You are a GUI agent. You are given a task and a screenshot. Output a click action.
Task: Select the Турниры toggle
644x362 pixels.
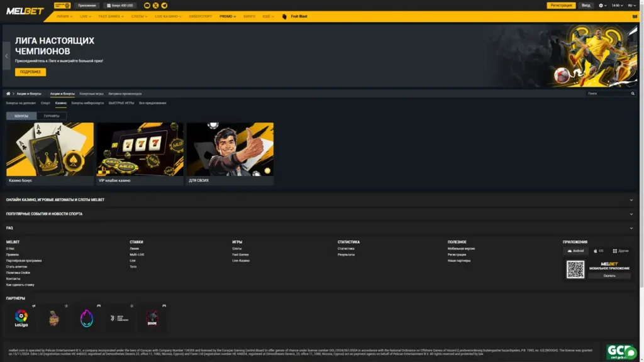(52, 116)
